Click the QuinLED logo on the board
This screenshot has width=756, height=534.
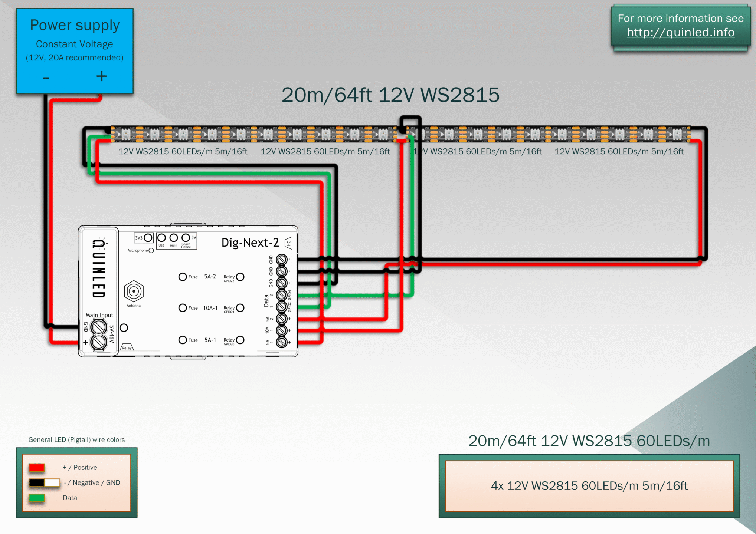pos(99,268)
